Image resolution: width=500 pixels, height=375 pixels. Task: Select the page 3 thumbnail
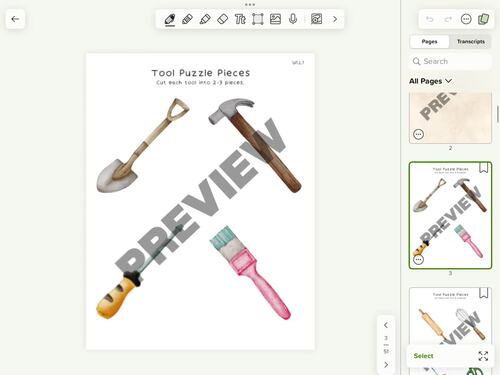(x=450, y=215)
